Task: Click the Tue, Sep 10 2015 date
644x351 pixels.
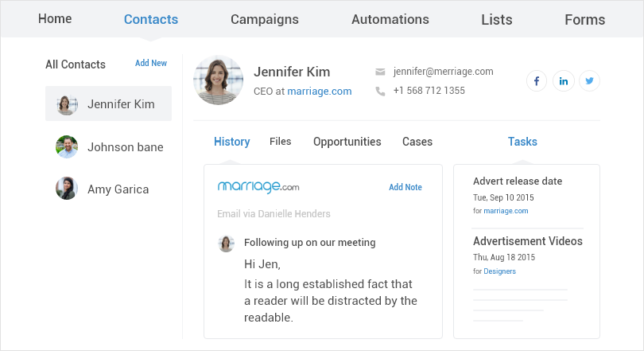Action: click(x=503, y=197)
